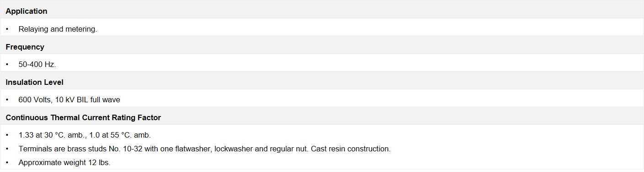This screenshot has height=172, width=644.
Task: Click the 'Relaying and metering.' text
Action: click(x=58, y=29)
